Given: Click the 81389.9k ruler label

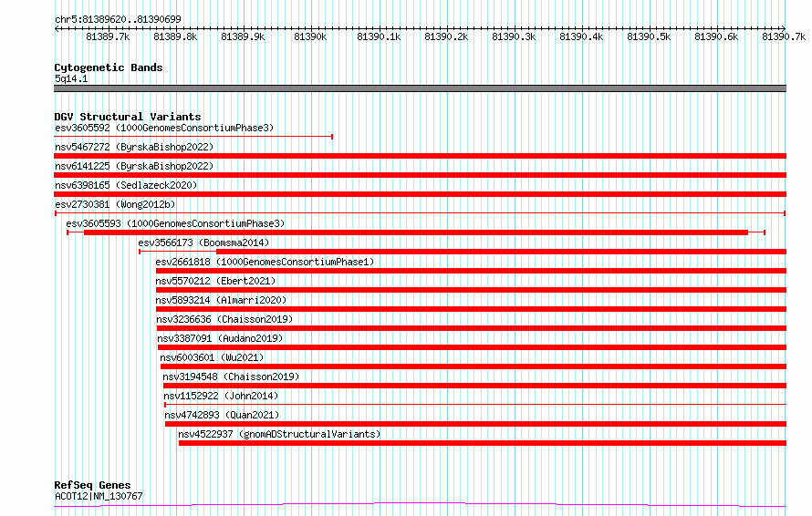Looking at the screenshot, I should pos(243,36).
